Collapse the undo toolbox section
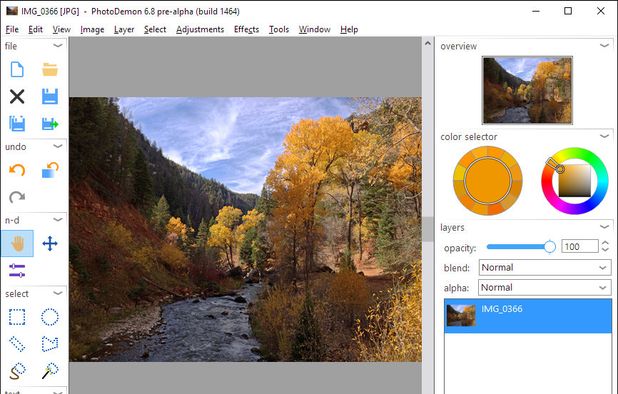This screenshot has width=618, height=394. pos(58,146)
